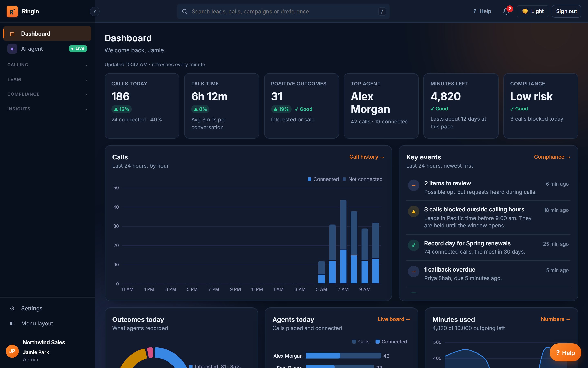Screen dimensions: 588x368
Task: Click the '2 items to review' event title
Action: [x=447, y=183]
